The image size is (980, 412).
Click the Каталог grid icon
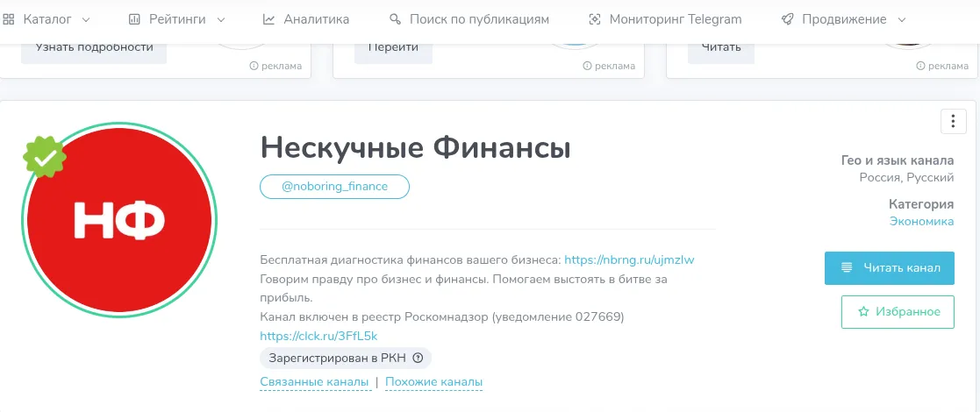point(9,19)
